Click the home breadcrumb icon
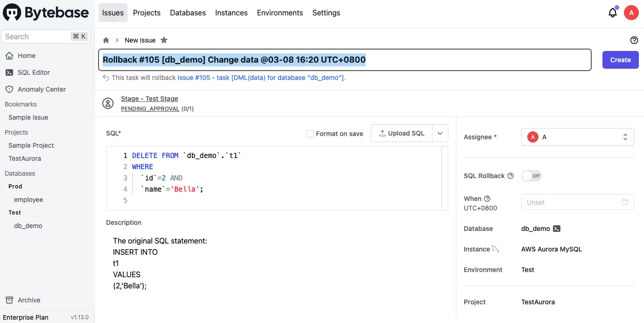The height and width of the screenshot is (323, 644). point(106,40)
